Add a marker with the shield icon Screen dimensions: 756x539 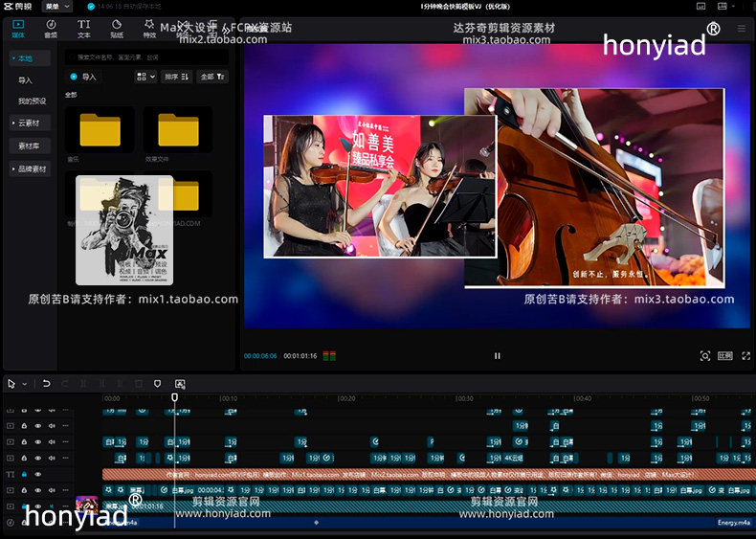[x=157, y=384]
